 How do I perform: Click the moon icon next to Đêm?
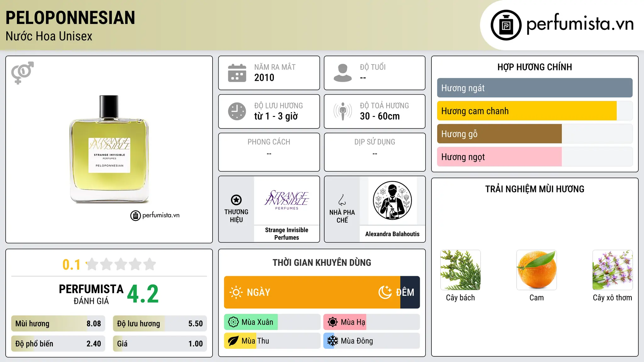click(385, 292)
